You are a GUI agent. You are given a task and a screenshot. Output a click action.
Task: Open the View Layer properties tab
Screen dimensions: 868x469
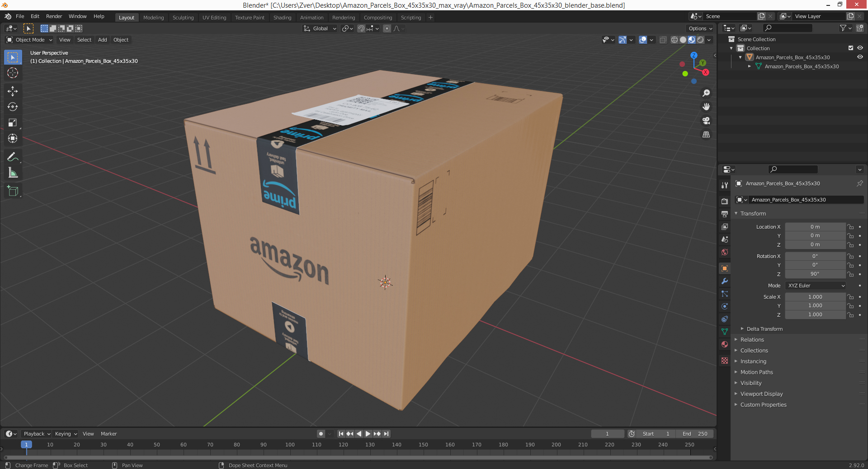725,226
